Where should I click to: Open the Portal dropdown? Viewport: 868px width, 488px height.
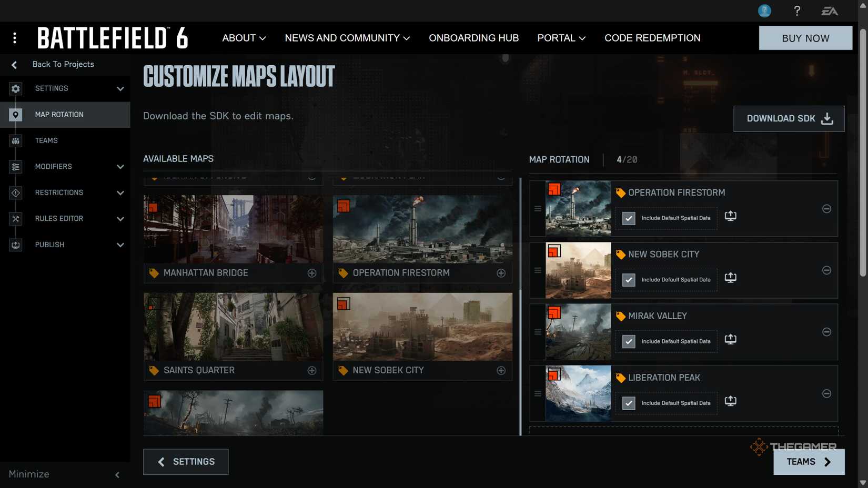(561, 38)
